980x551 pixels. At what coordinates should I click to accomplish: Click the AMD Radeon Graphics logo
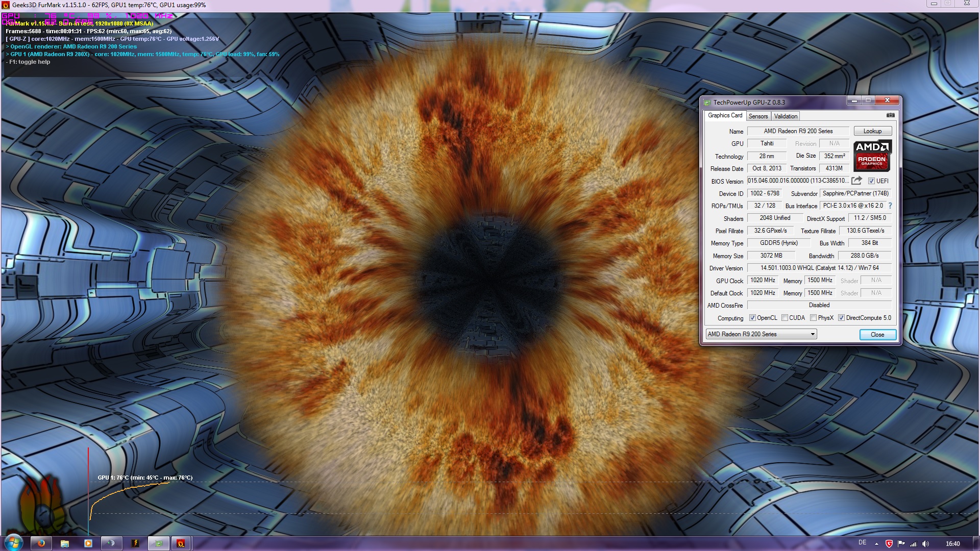[x=872, y=155]
